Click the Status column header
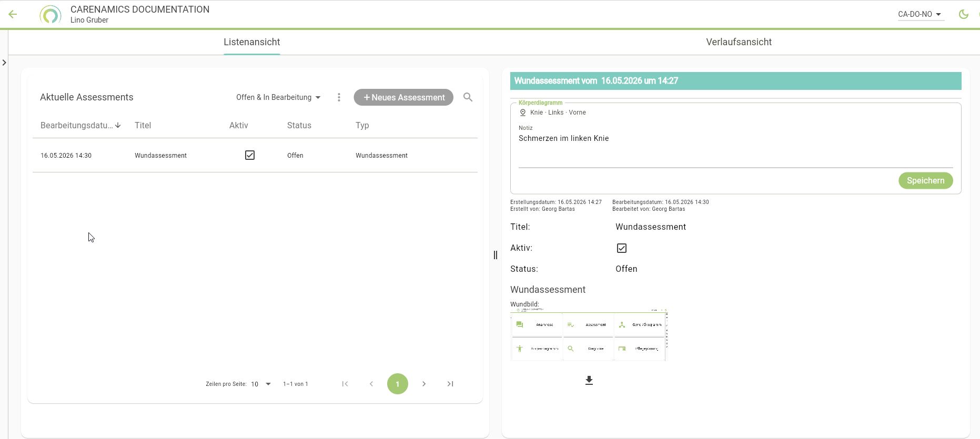 (x=299, y=125)
